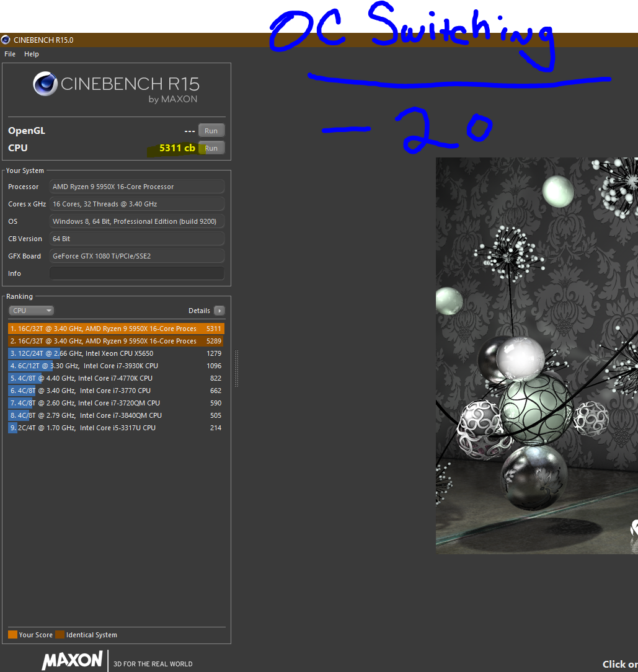Click the rendered spheres scene image
The height and width of the screenshot is (672, 638).
coord(537,356)
